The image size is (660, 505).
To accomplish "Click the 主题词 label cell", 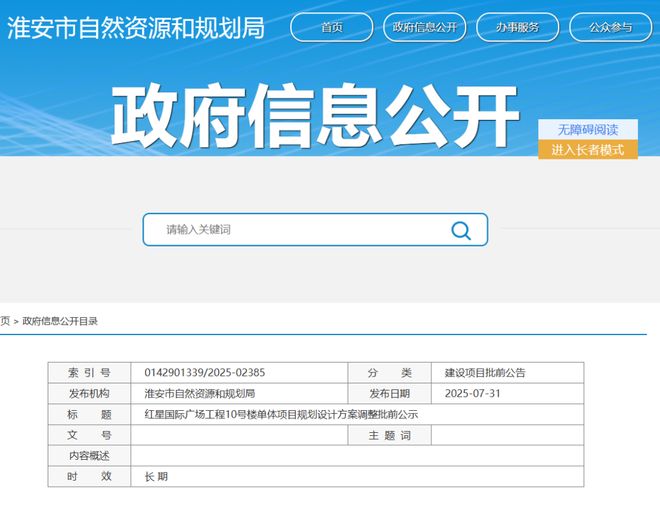I will (389, 435).
